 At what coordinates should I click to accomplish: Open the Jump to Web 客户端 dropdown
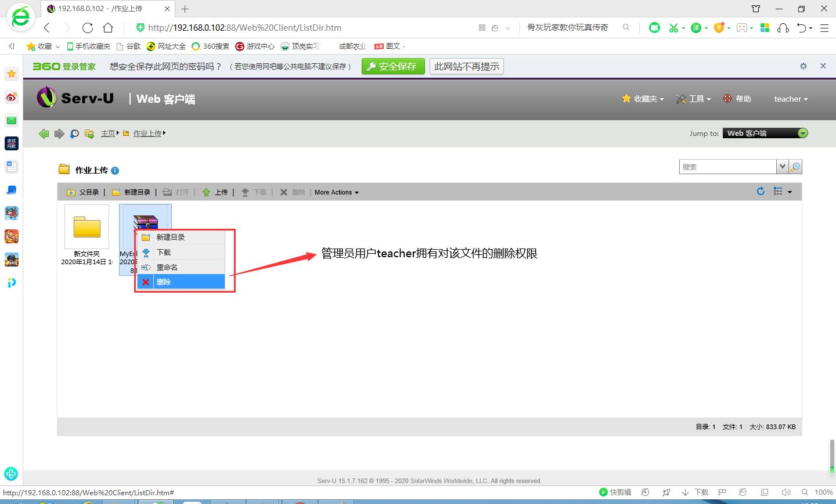[765, 133]
